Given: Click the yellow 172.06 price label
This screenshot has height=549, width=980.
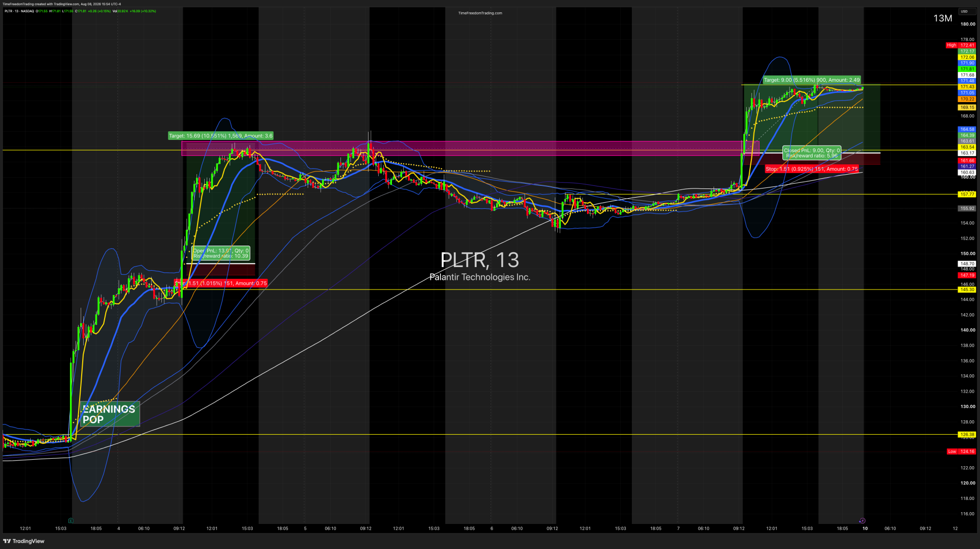Looking at the screenshot, I should pyautogui.click(x=967, y=57).
